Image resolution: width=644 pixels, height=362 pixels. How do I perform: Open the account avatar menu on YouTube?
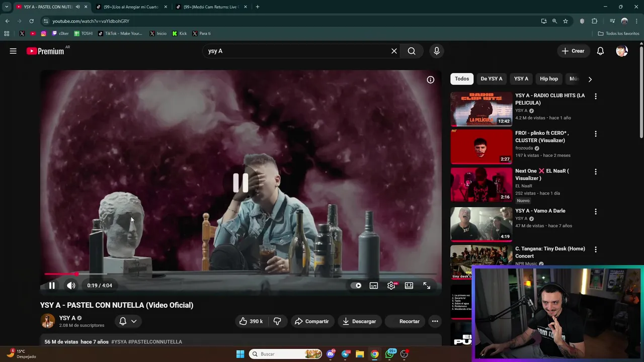622,51
